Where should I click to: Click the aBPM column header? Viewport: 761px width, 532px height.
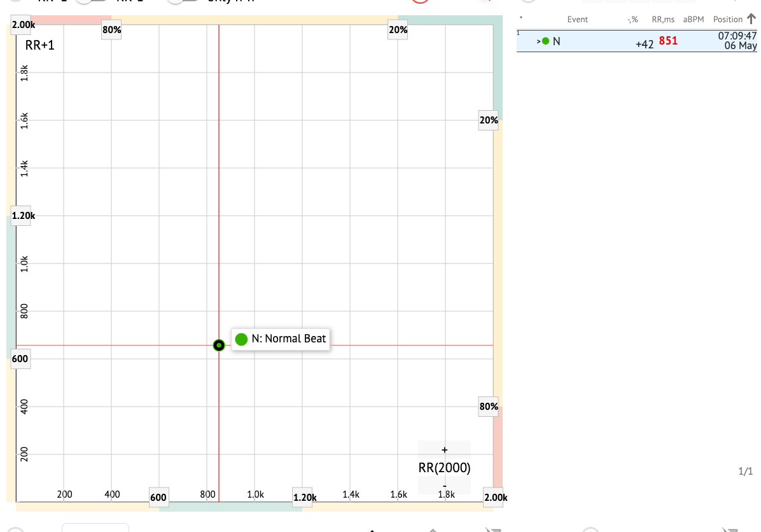694,20
